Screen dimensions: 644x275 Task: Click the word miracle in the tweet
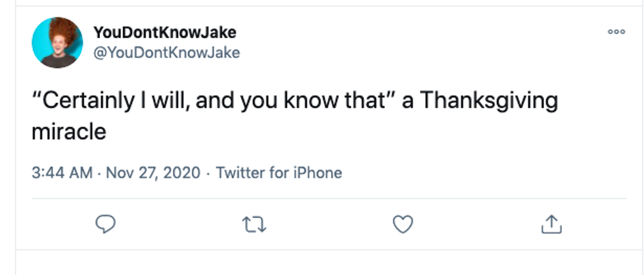click(69, 131)
